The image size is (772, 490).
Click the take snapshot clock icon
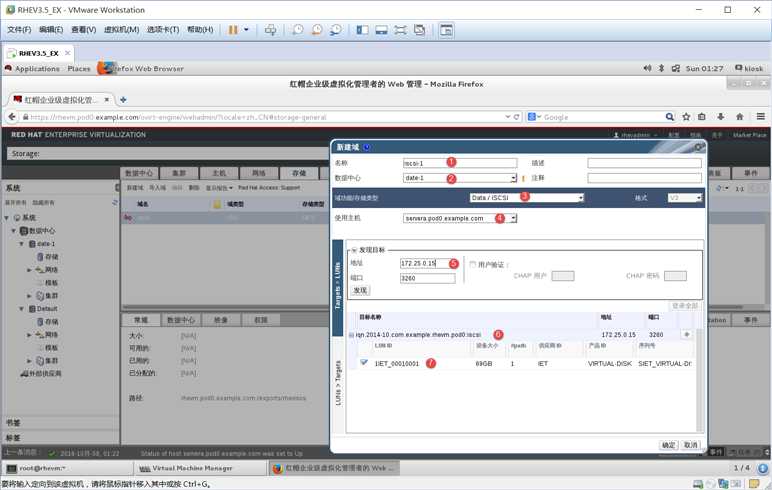pos(297,30)
